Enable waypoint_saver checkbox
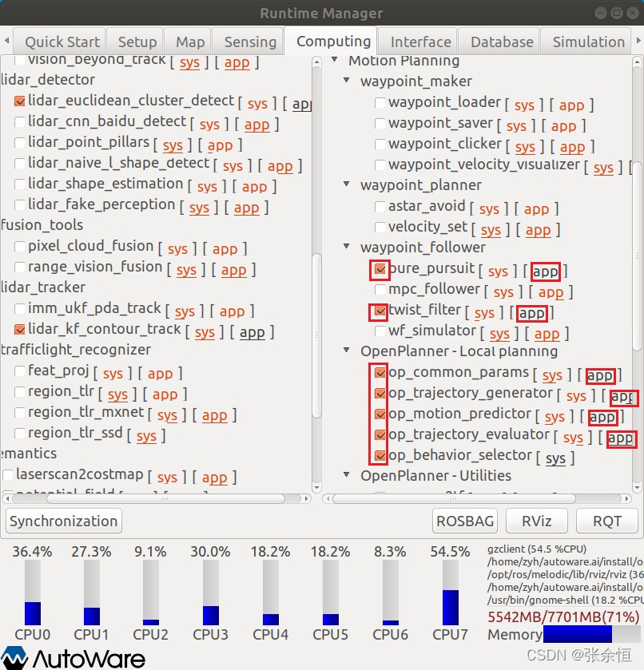 380,124
